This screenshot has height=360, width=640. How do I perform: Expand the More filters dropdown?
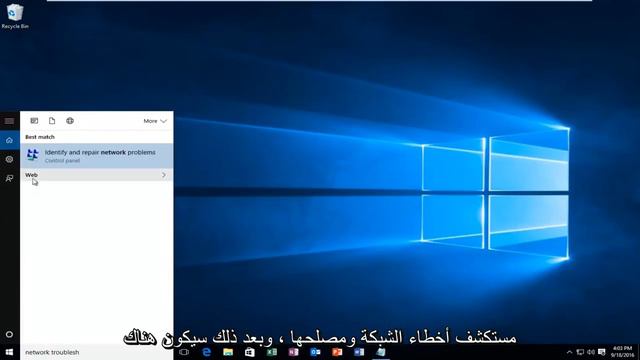pos(155,121)
